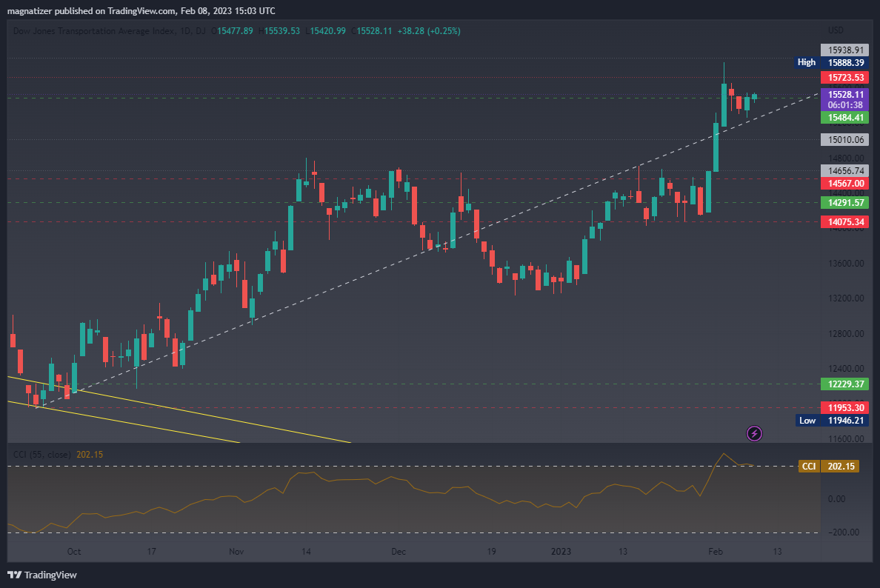This screenshot has height=588, width=880.
Task: Click the CCI (55, close) indicator legend
Action: [42, 455]
